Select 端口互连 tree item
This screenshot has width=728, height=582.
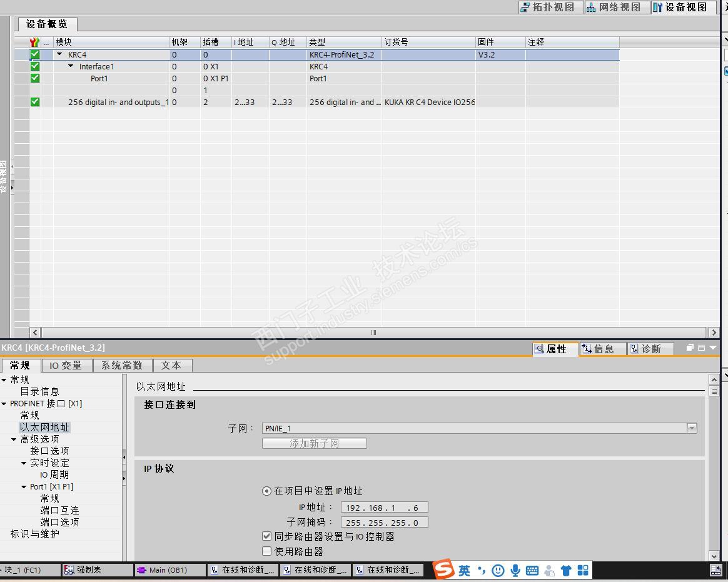pyautogui.click(x=59, y=511)
